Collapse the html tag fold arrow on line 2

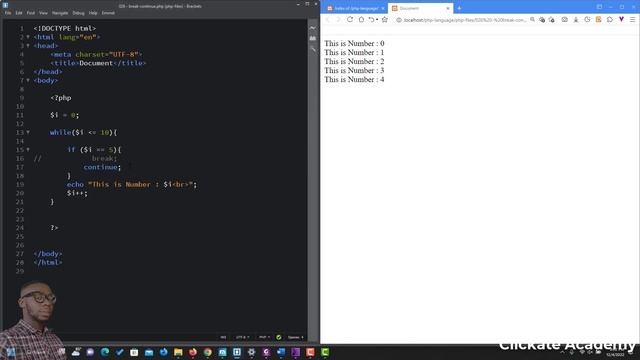coord(28,37)
